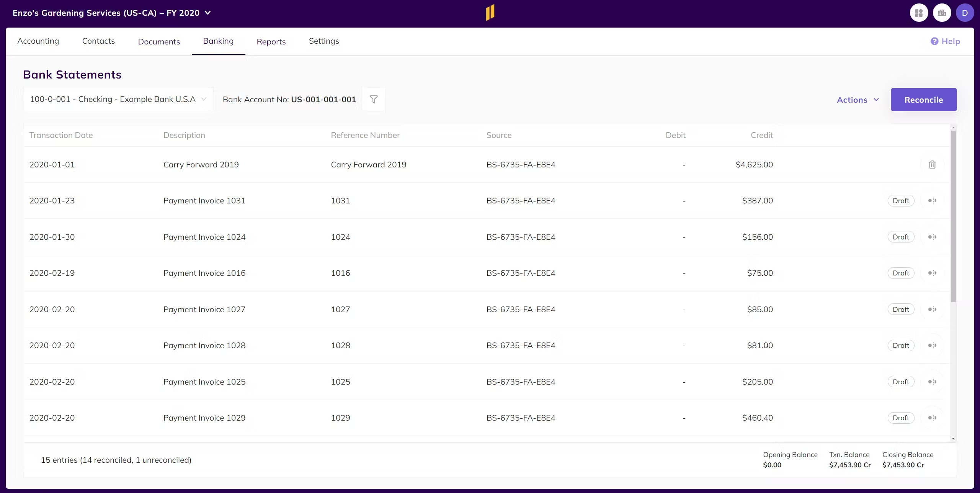The width and height of the screenshot is (980, 493).
Task: Open the apps grid icon
Action: point(919,13)
